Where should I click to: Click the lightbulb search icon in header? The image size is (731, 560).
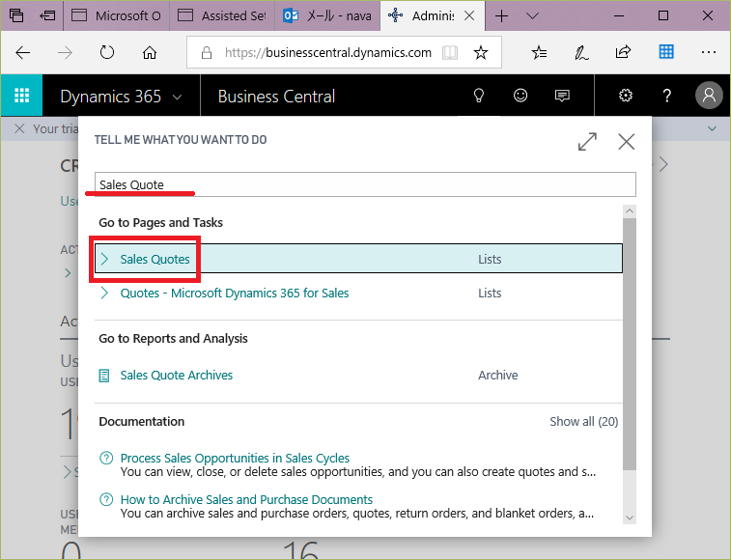(x=479, y=96)
